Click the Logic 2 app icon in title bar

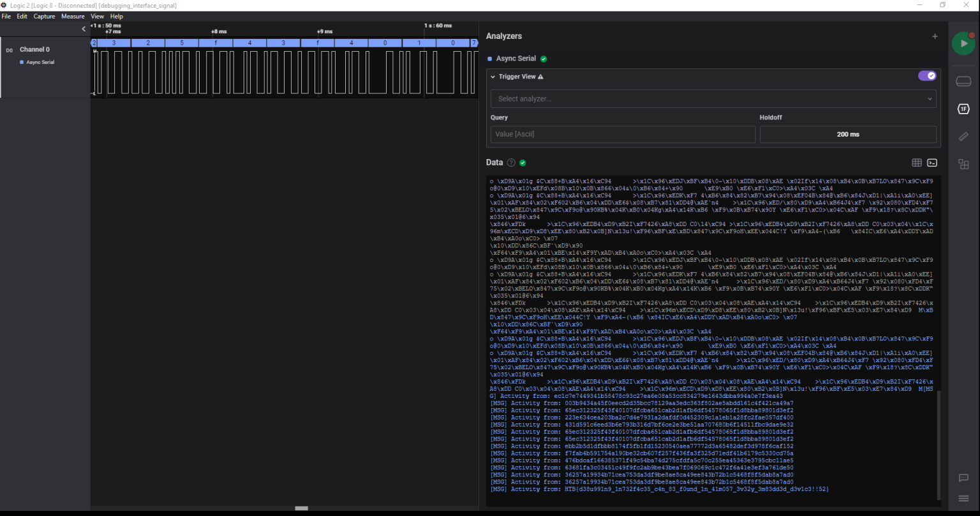(4, 5)
